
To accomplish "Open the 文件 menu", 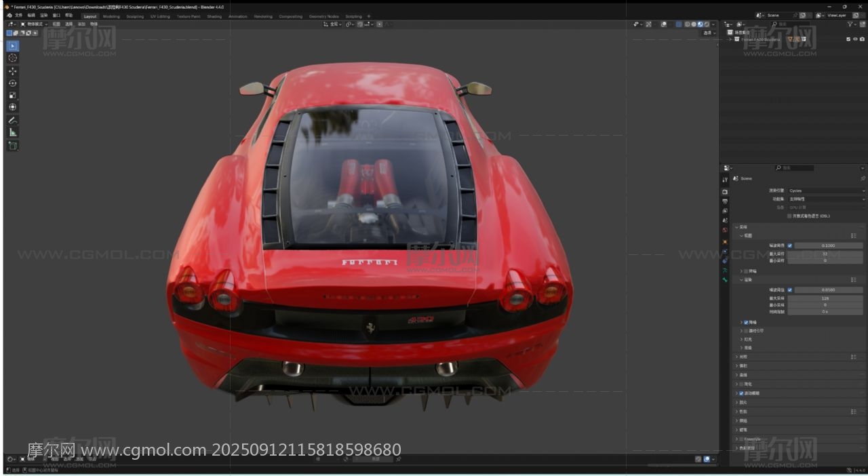I will coord(18,15).
